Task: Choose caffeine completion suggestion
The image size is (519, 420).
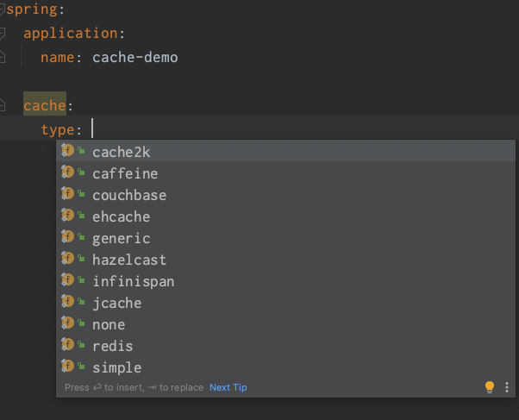Action: click(x=285, y=173)
